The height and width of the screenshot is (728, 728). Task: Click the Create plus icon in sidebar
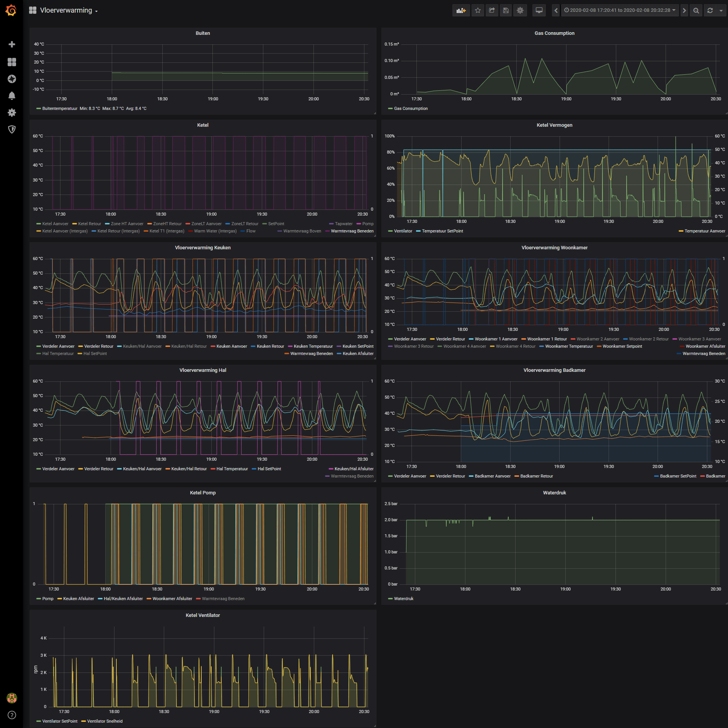12,44
